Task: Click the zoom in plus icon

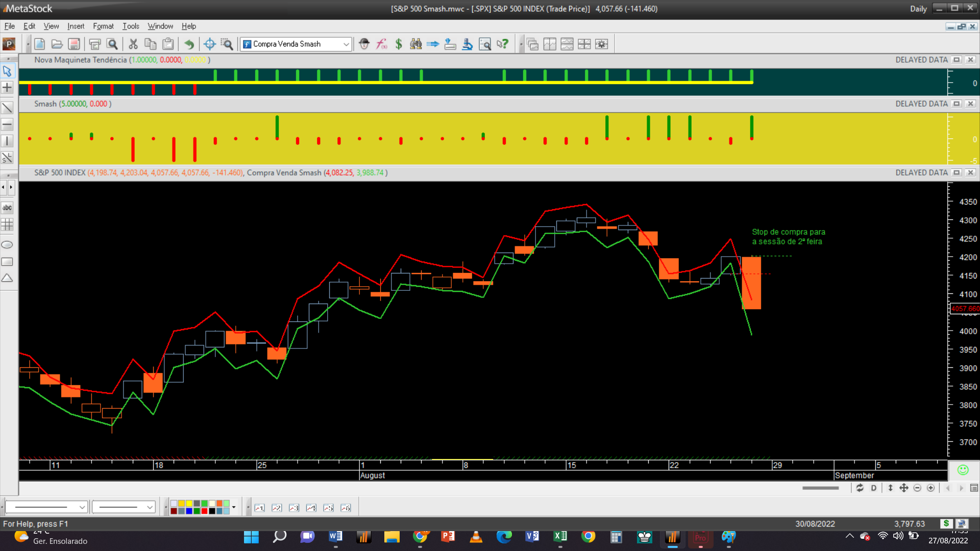Action: pyautogui.click(x=930, y=488)
